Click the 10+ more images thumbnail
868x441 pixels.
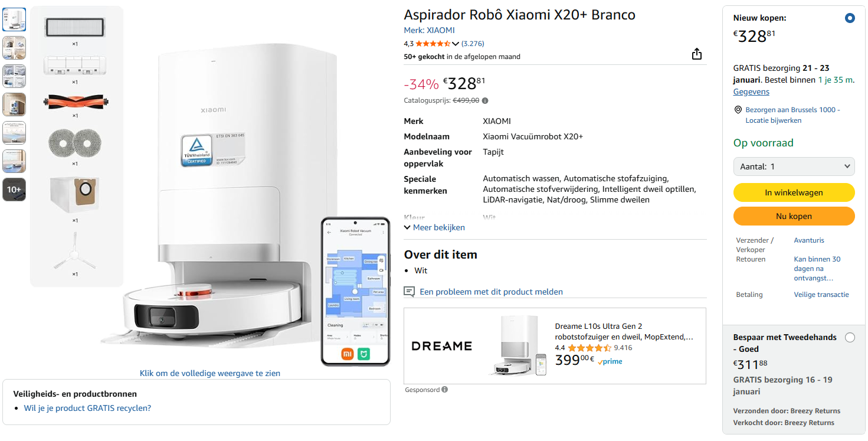(14, 190)
